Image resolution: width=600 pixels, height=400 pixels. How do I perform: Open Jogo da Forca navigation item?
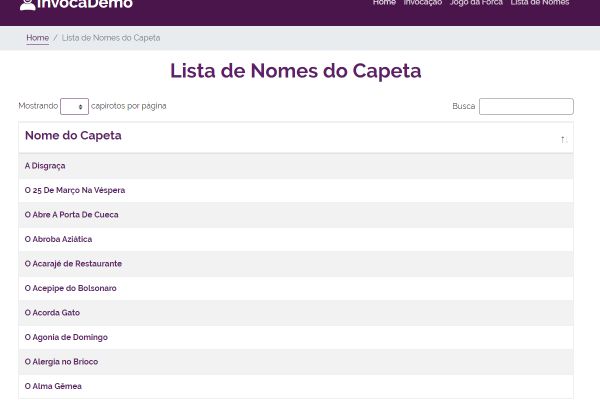pos(476,3)
